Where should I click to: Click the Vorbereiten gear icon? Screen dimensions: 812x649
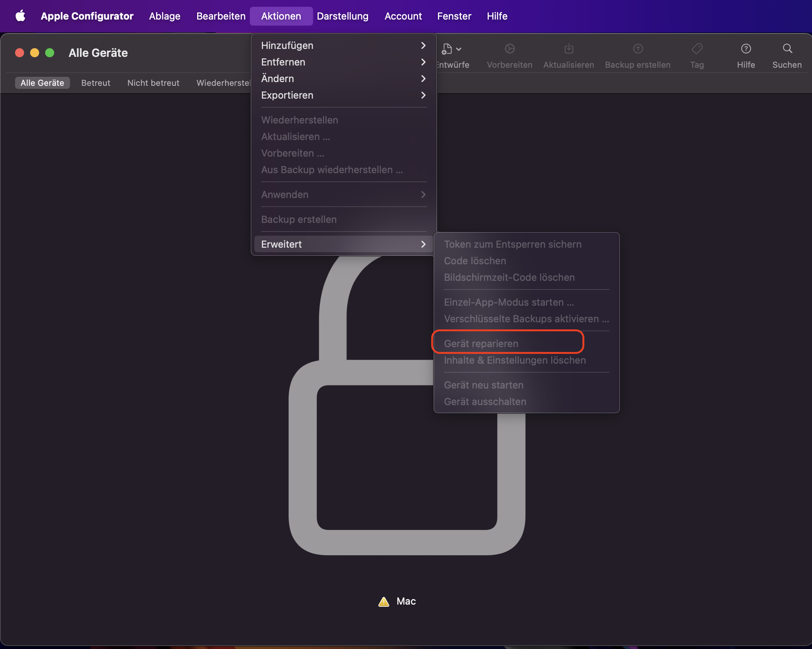point(509,49)
